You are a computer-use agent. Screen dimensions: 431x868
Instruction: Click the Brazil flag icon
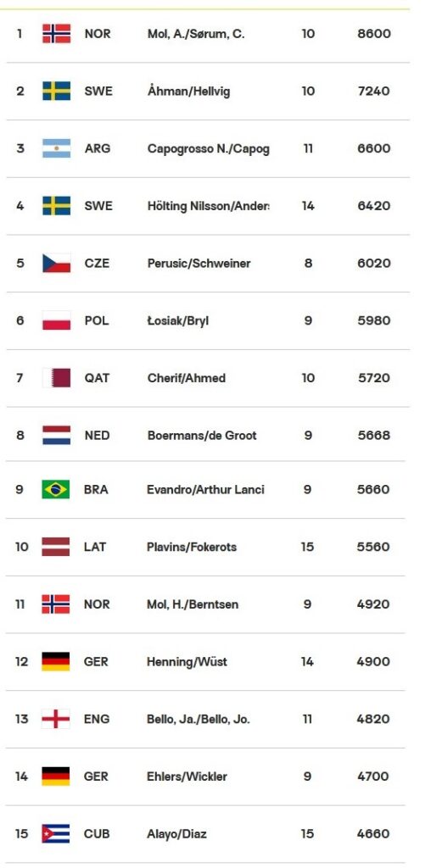click(56, 489)
